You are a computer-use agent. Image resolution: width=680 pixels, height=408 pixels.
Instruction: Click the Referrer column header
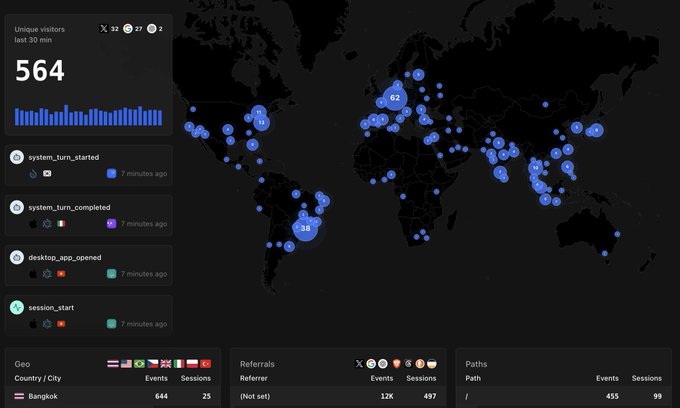(254, 378)
